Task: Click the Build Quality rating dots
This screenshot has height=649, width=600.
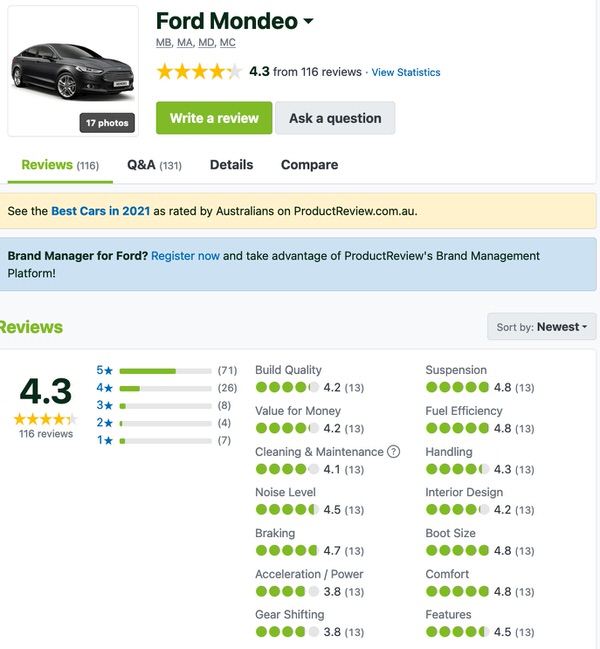Action: point(287,387)
